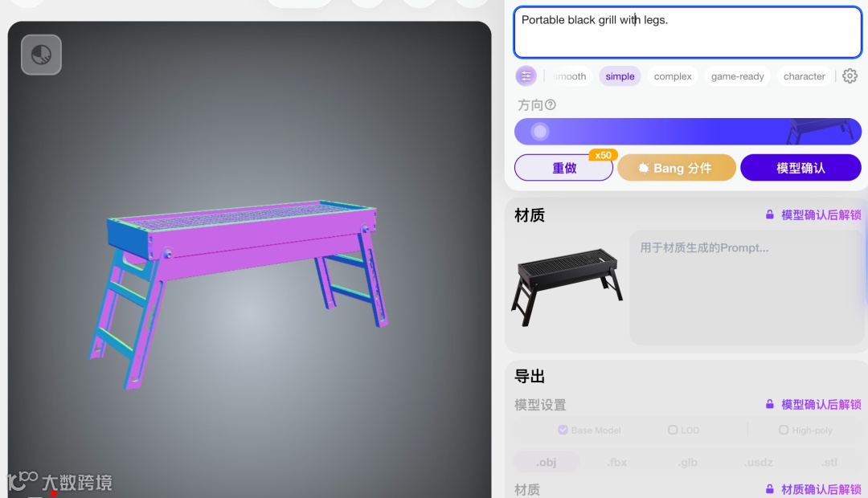868x498 pixels.
Task: Select the complex style tag
Action: click(x=673, y=76)
